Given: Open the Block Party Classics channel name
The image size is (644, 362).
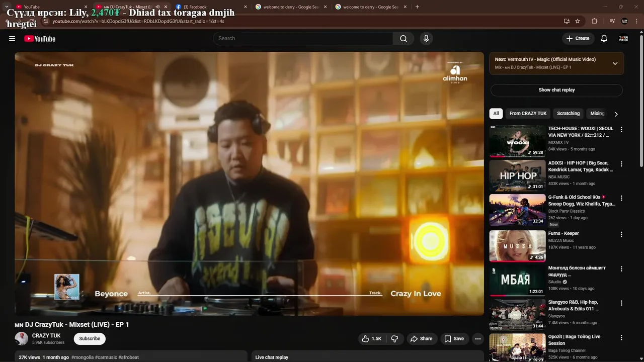Looking at the screenshot, I should coord(567,211).
